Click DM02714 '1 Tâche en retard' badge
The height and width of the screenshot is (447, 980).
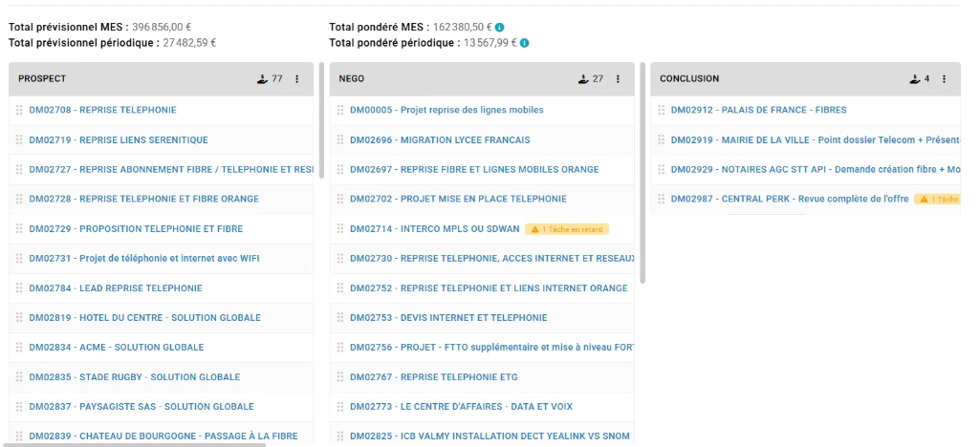(x=567, y=229)
